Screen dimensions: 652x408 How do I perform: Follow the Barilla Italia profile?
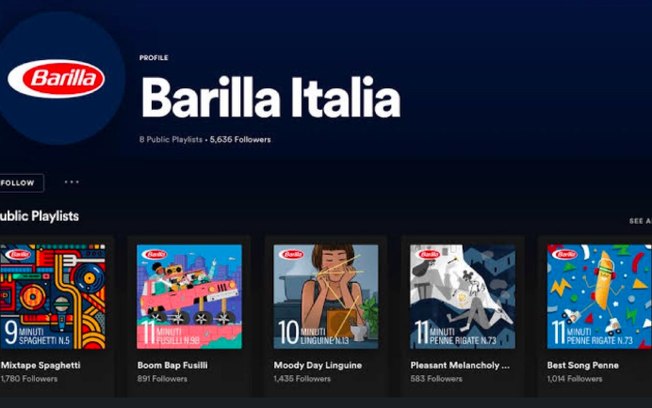coord(21,183)
